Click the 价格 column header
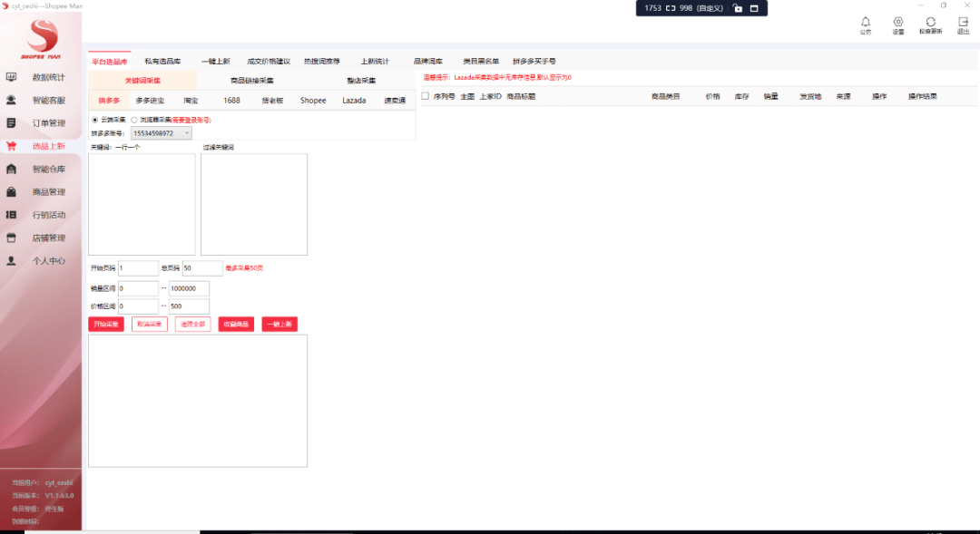The width and height of the screenshot is (980, 534). tap(713, 96)
